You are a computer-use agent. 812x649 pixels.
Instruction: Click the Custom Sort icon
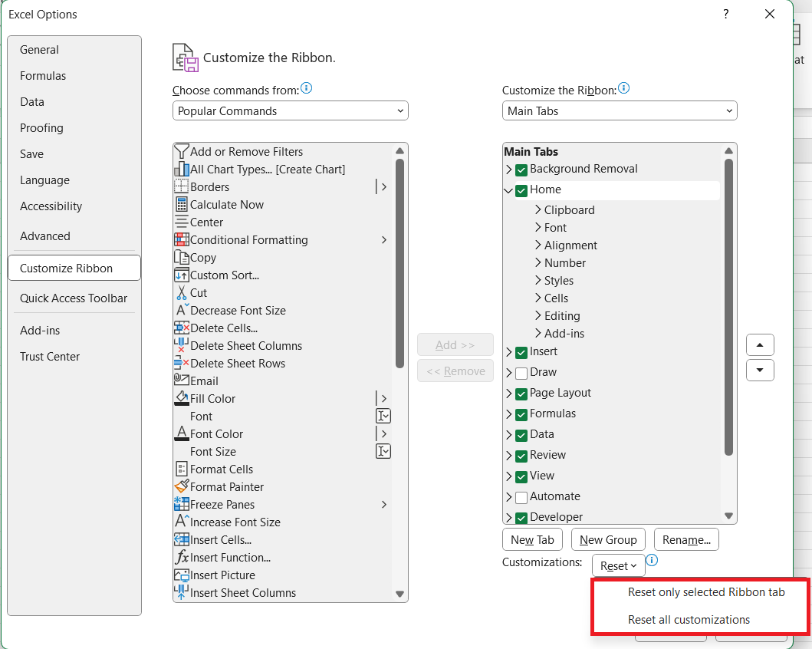pos(181,275)
